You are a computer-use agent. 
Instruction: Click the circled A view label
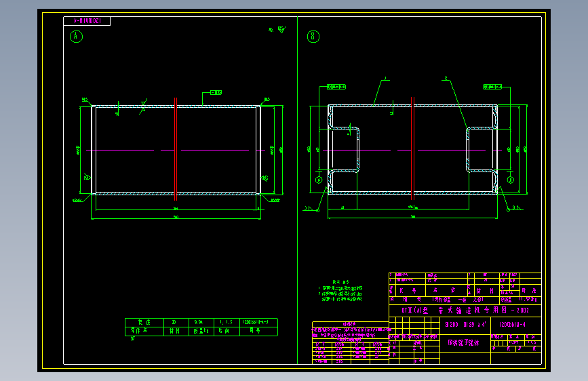pos(76,37)
